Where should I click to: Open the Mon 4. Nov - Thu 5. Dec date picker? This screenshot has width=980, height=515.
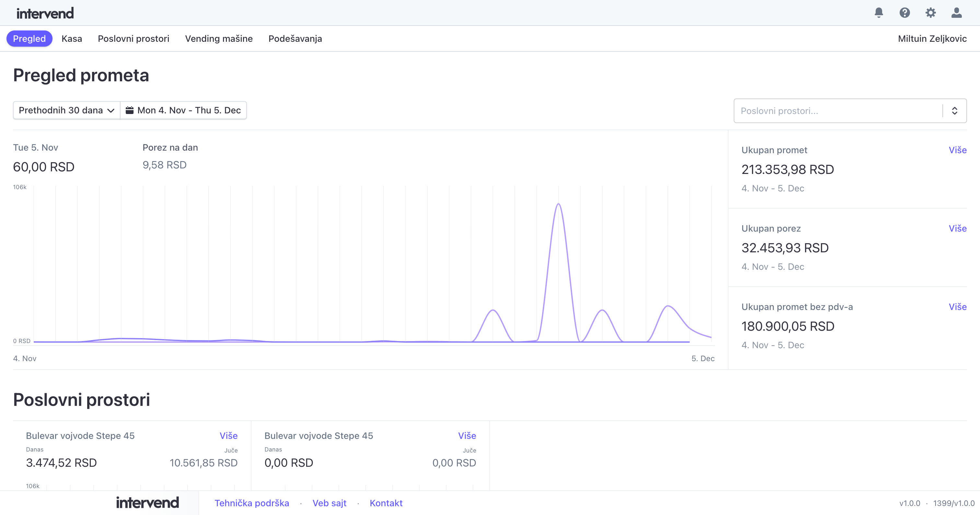pos(189,110)
